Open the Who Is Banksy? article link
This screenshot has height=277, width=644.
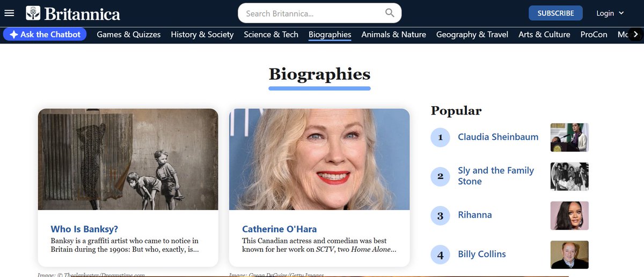(x=84, y=229)
